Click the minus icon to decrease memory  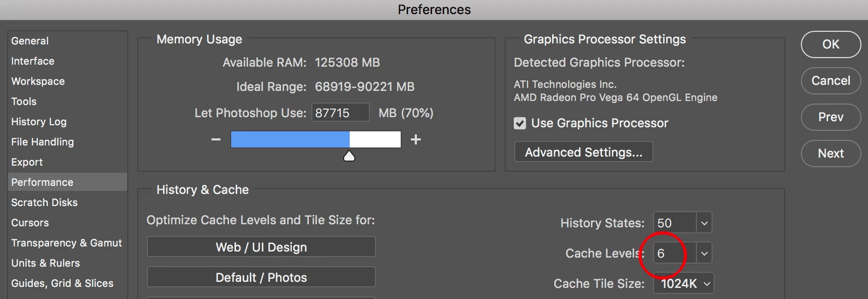pos(216,139)
